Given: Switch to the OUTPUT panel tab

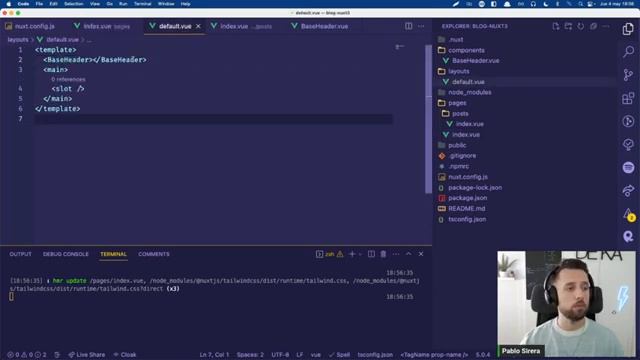Looking at the screenshot, I should (20, 254).
